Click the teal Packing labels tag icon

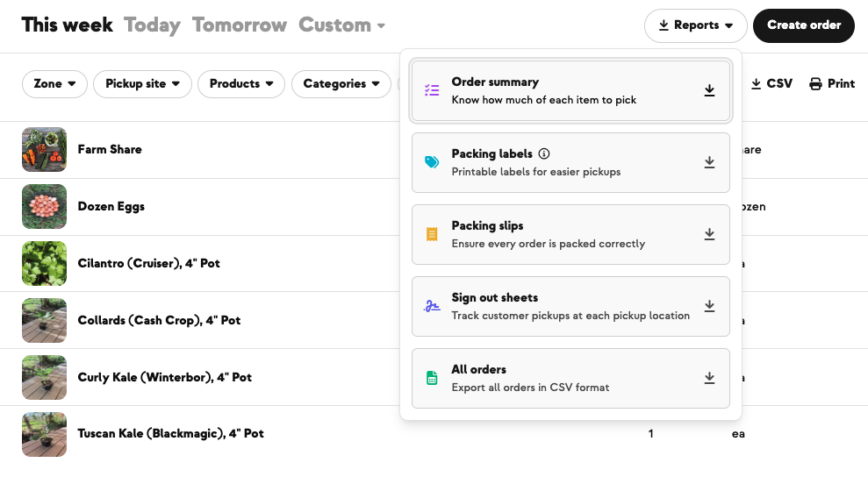[x=432, y=162]
